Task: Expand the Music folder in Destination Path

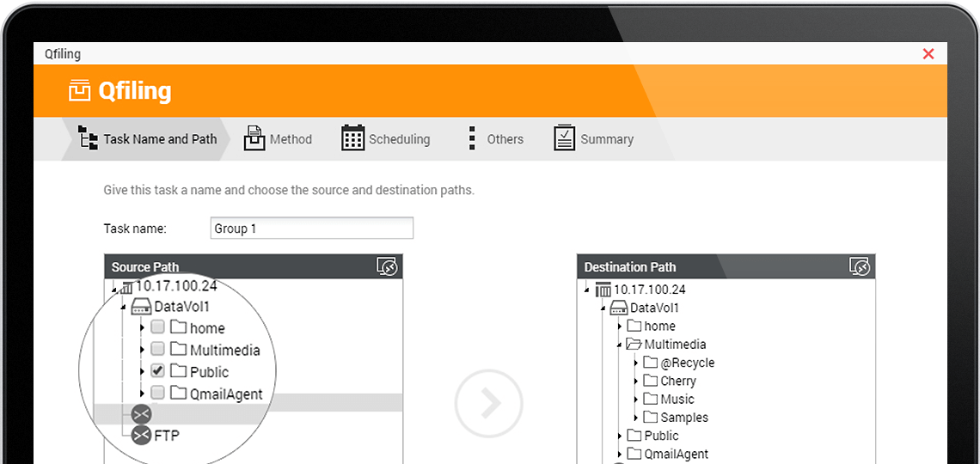Action: coord(635,399)
